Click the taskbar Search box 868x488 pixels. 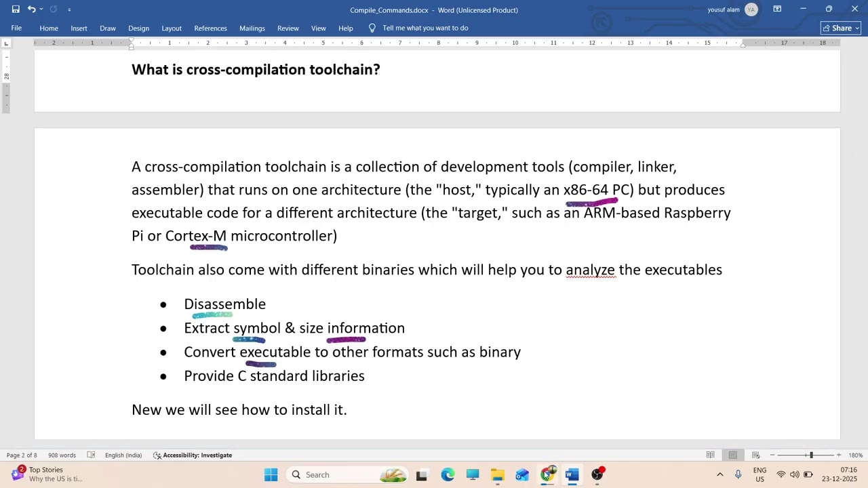[347, 474]
